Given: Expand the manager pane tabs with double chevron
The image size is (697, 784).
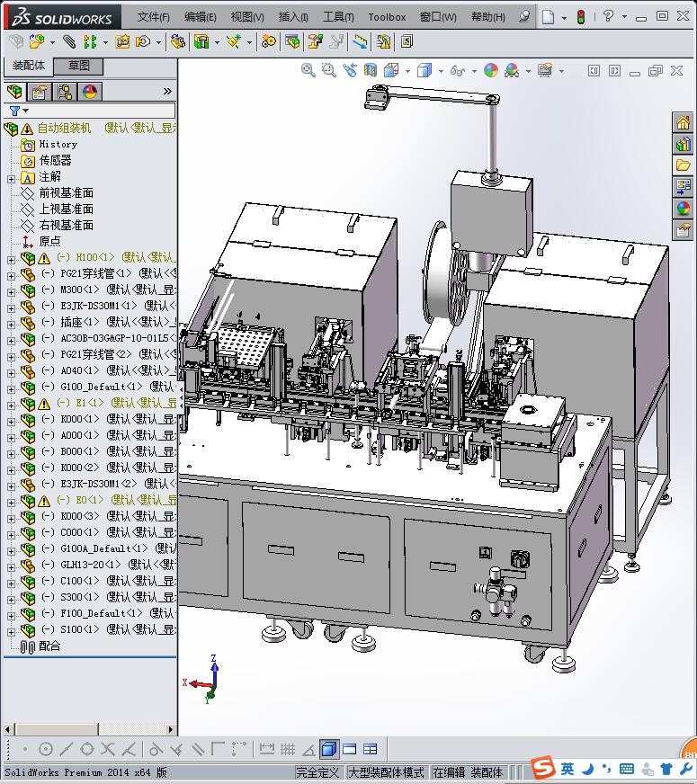Looking at the screenshot, I should click(167, 91).
